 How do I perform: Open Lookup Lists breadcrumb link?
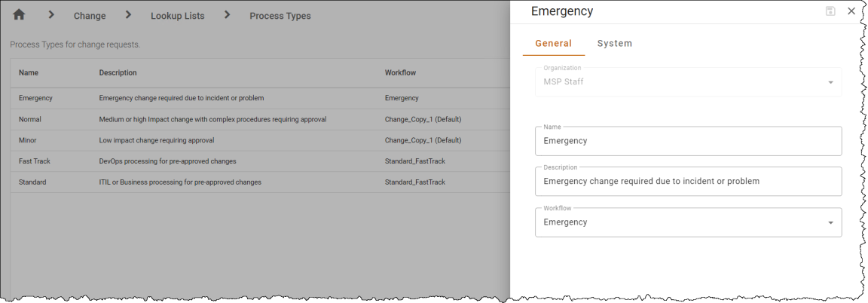click(x=178, y=16)
